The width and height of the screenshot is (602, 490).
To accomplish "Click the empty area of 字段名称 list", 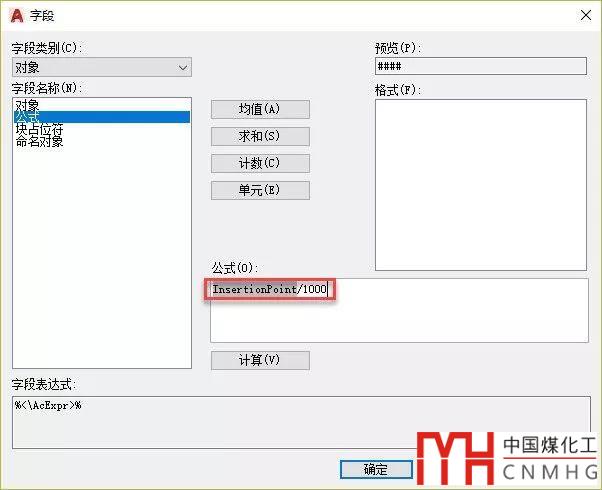I will (100, 260).
